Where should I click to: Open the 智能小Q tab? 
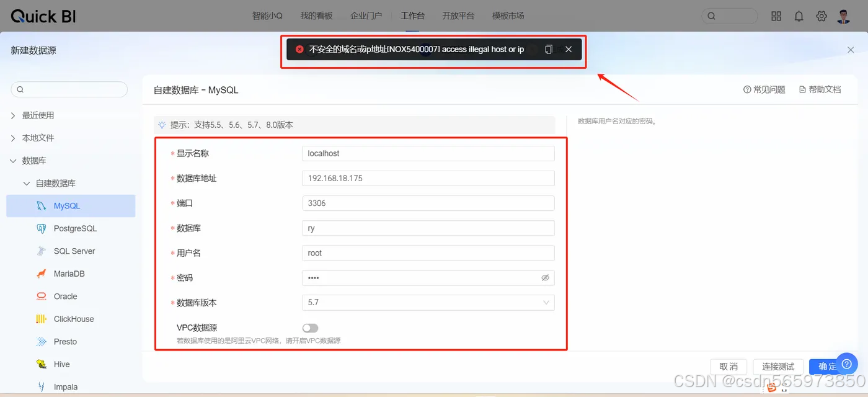[x=267, y=16]
